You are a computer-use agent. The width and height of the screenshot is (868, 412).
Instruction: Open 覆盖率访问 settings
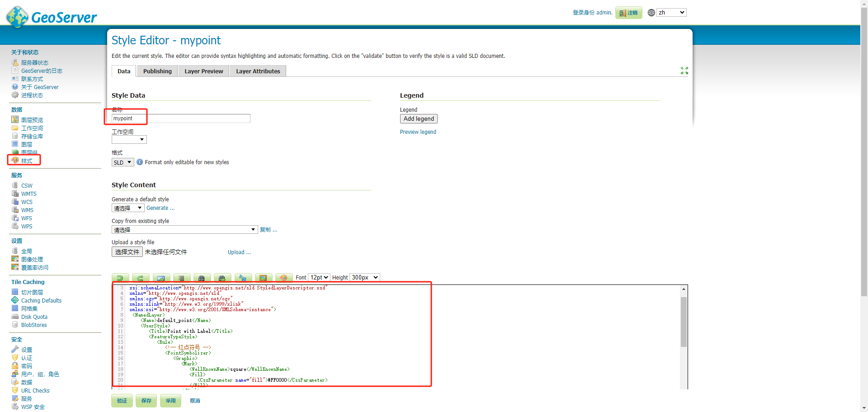point(35,268)
